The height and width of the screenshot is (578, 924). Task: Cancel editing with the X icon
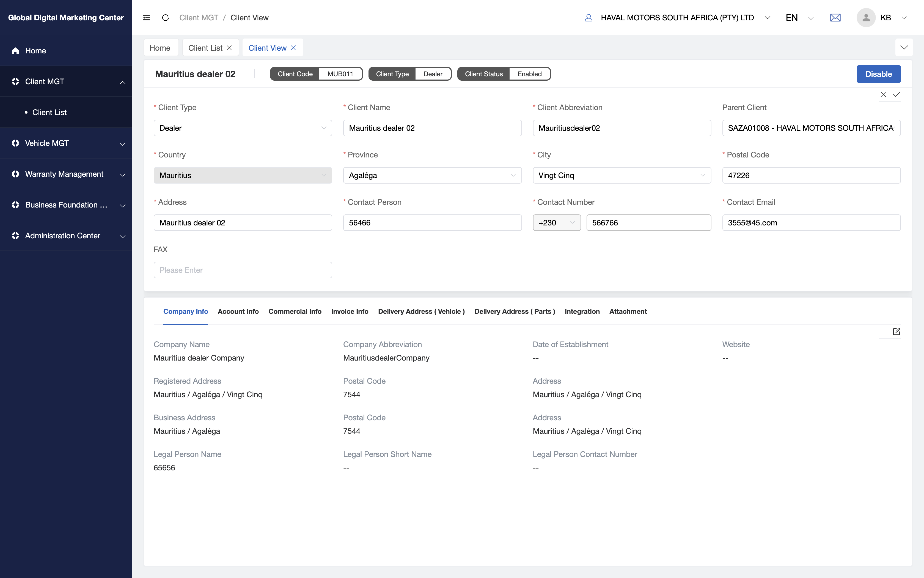[x=883, y=94]
